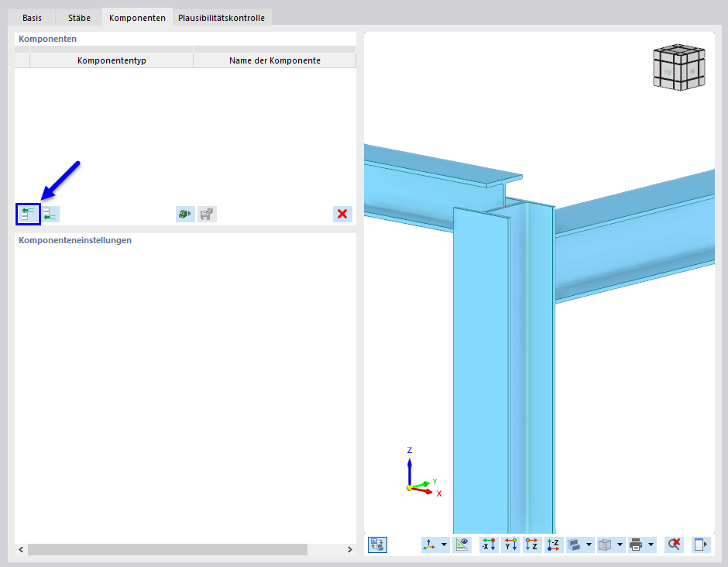Toggle the view synchronization icon below viewport

coord(377,545)
